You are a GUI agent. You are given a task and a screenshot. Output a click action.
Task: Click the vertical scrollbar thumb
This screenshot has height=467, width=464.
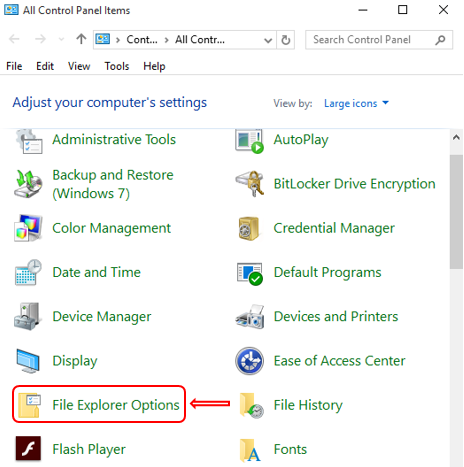pos(456,212)
